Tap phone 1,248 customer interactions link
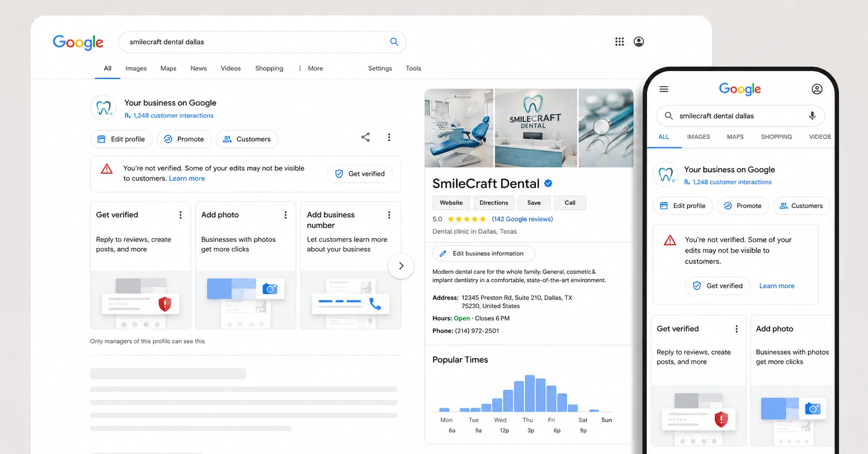 pyautogui.click(x=728, y=182)
